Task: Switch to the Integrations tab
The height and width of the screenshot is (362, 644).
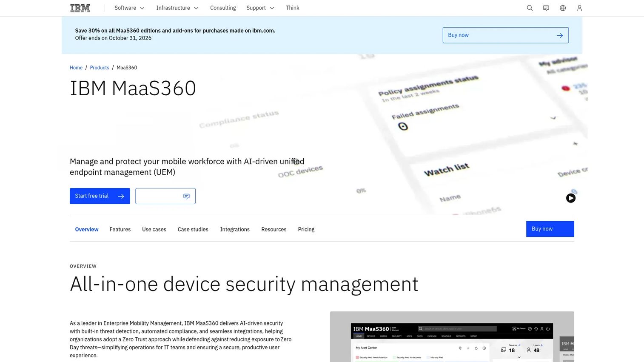Action: tap(235, 229)
